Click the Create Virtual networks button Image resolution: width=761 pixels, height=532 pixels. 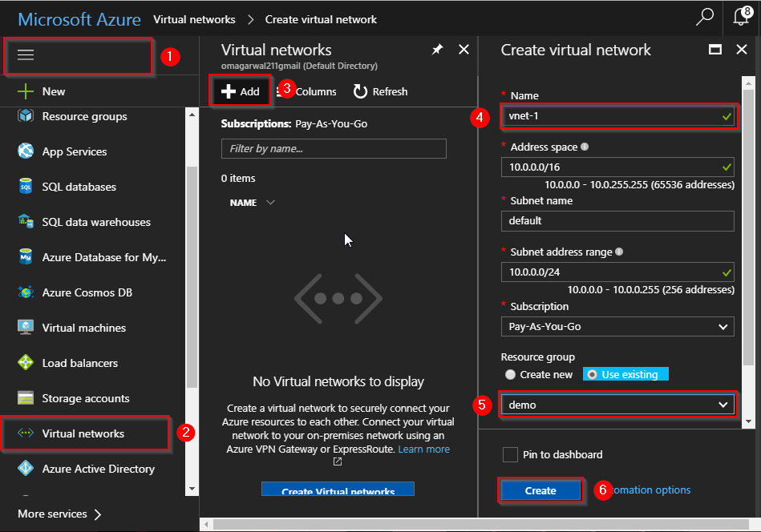338,489
